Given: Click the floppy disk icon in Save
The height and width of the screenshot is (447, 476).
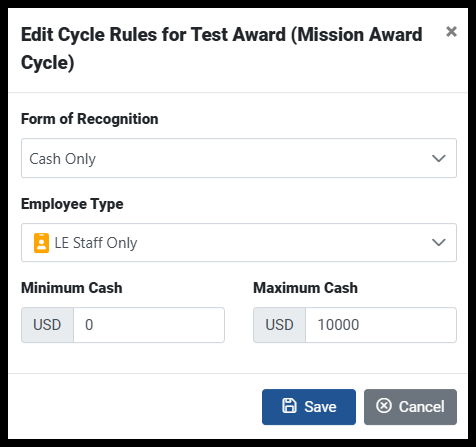Looking at the screenshot, I should click(289, 406).
